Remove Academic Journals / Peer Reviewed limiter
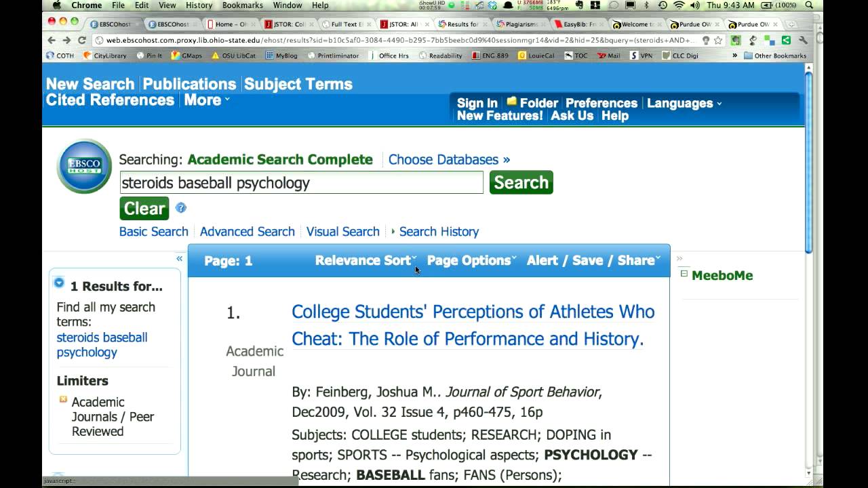 pyautogui.click(x=63, y=399)
